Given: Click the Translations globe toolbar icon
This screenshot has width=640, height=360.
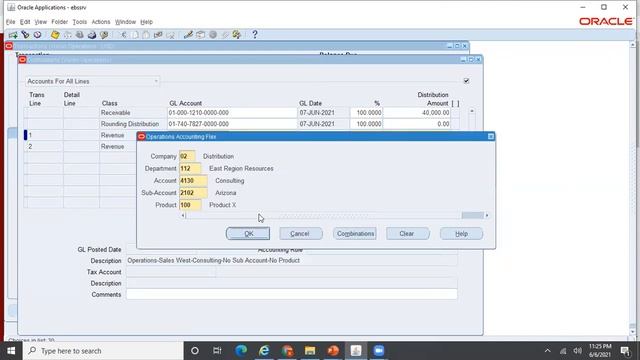Looking at the screenshot, I should point(213,35).
